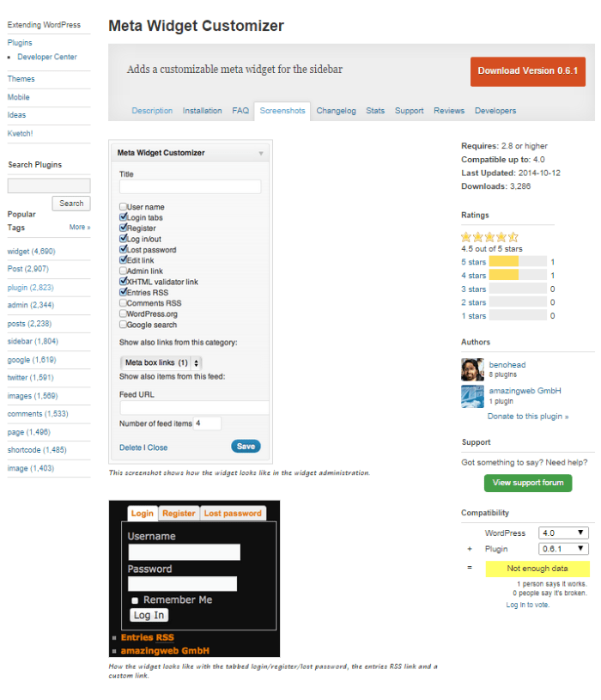Click the 1 stars rating bar

518,315
